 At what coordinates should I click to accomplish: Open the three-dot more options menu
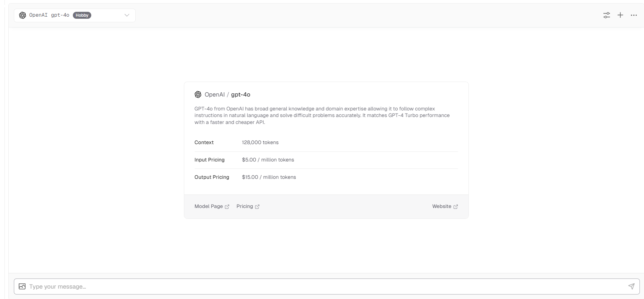pos(634,15)
